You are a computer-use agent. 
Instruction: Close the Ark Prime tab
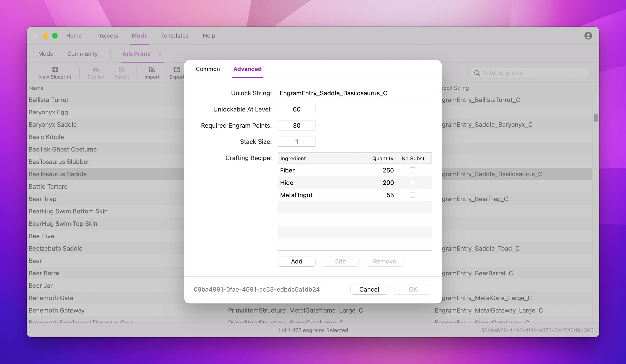tap(160, 54)
